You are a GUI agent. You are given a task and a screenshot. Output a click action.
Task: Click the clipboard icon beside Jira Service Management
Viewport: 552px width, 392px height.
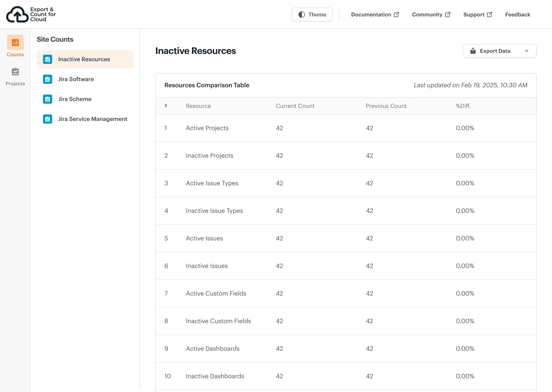(x=47, y=119)
